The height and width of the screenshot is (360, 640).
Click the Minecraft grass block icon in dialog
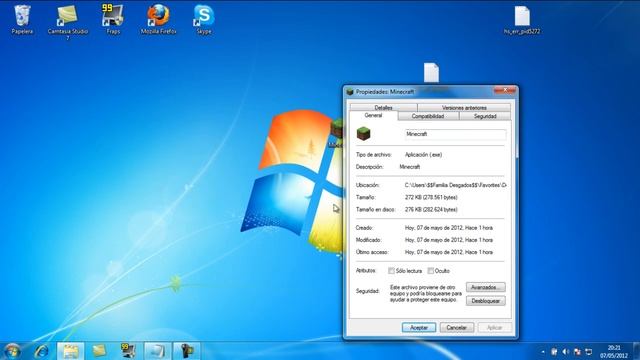[363, 133]
